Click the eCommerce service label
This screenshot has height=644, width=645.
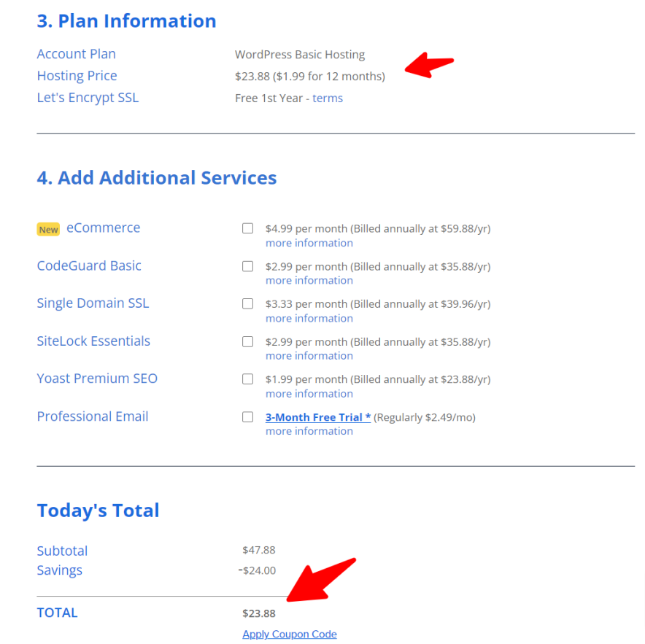pos(103,228)
